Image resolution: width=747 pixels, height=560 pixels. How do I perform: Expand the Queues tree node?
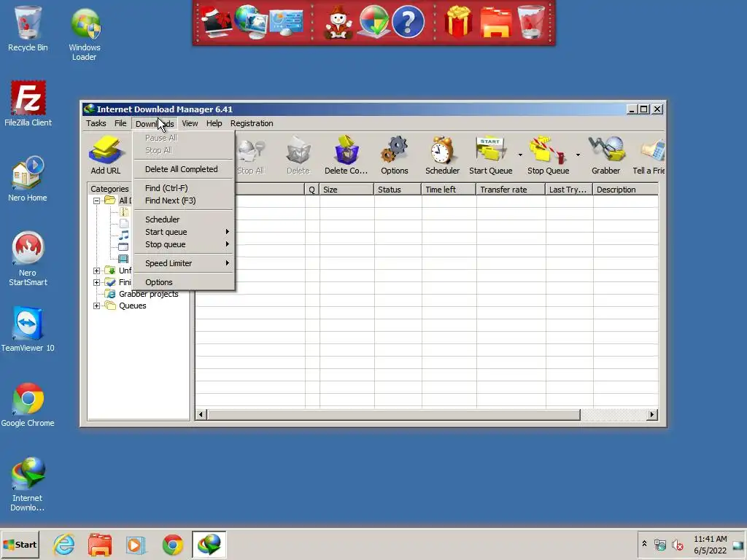[x=96, y=306]
